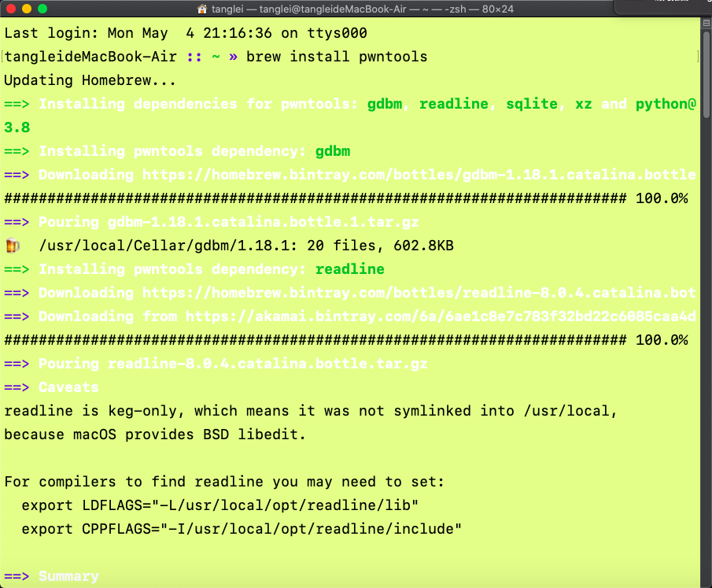The height and width of the screenshot is (588, 712).
Task: Click the readline bottle download URL
Action: coord(419,293)
